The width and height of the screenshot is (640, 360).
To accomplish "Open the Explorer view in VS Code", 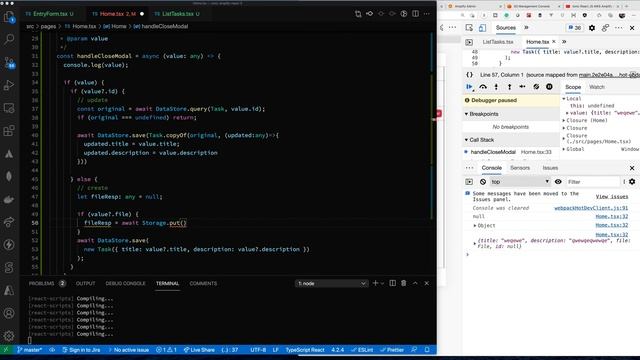I will pyautogui.click(x=9, y=17).
